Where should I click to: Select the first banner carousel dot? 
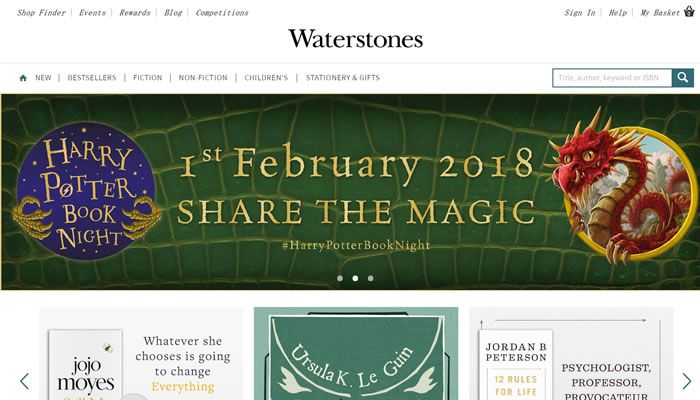pyautogui.click(x=340, y=278)
